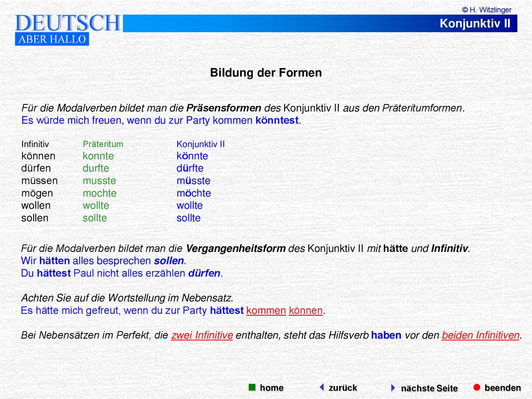
Task: Click the green Präteritum form durfte
Action: pyautogui.click(x=96, y=168)
